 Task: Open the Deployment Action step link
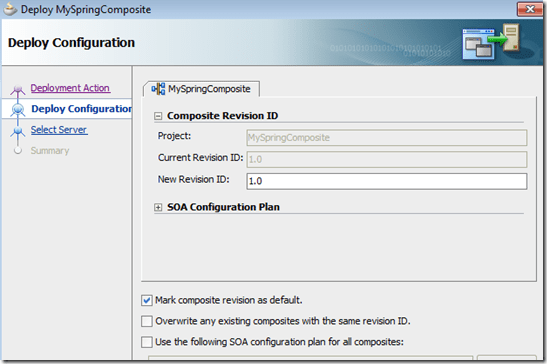click(70, 88)
